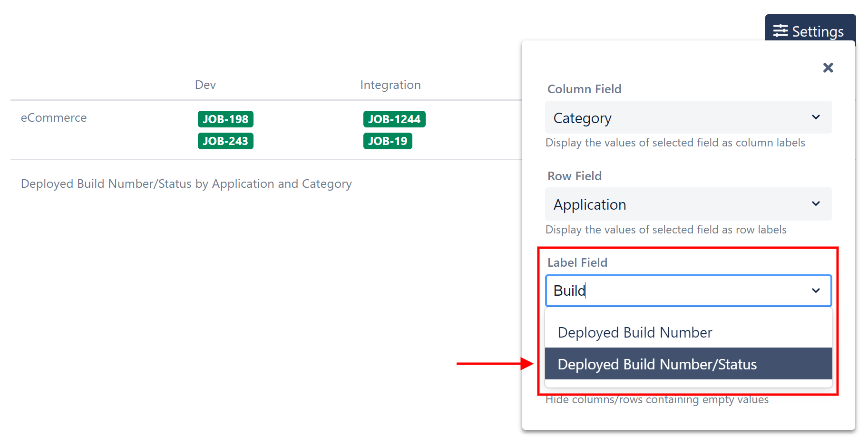The image size is (868, 445).
Task: Click the Integration column header
Action: 390,85
